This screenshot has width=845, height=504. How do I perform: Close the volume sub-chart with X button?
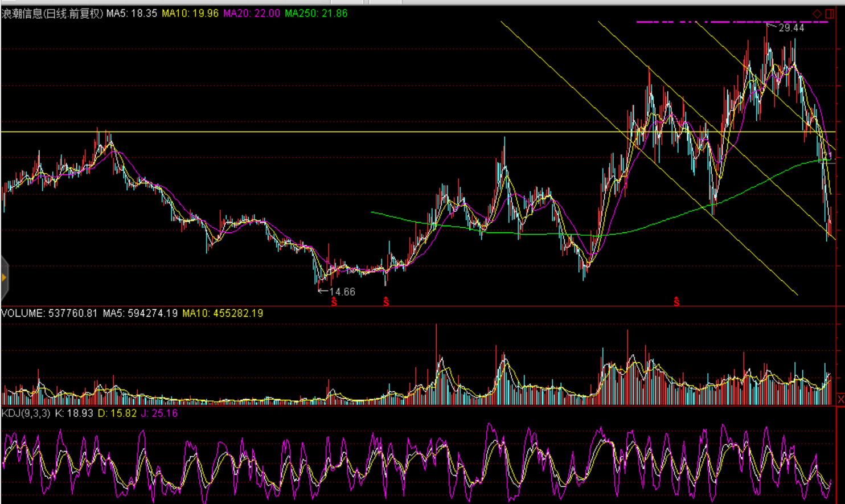(840, 399)
